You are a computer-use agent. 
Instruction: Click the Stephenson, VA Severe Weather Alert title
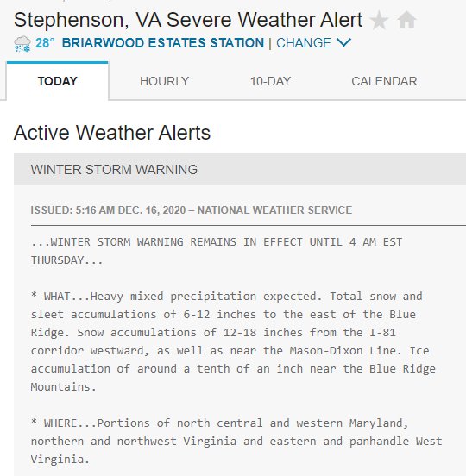[188, 20]
